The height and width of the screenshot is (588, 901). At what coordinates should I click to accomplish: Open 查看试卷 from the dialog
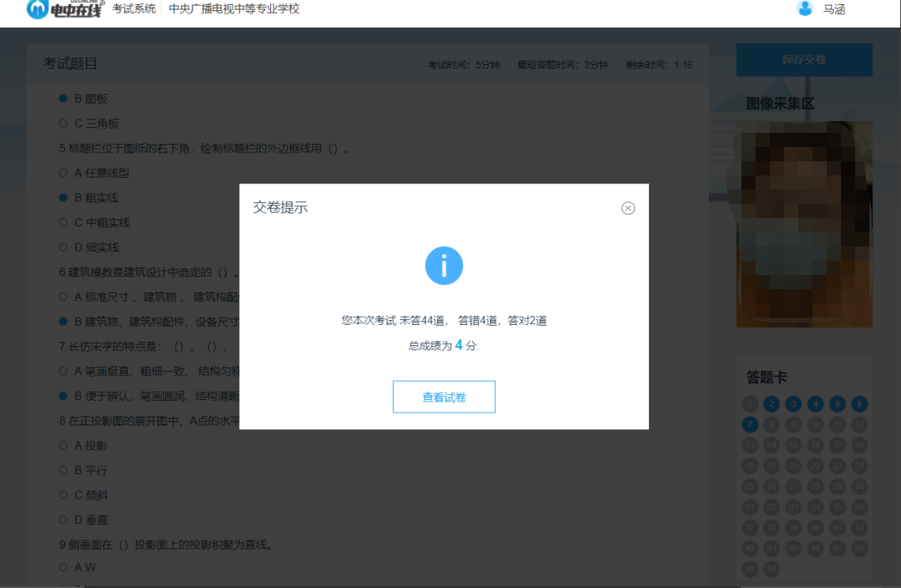444,396
